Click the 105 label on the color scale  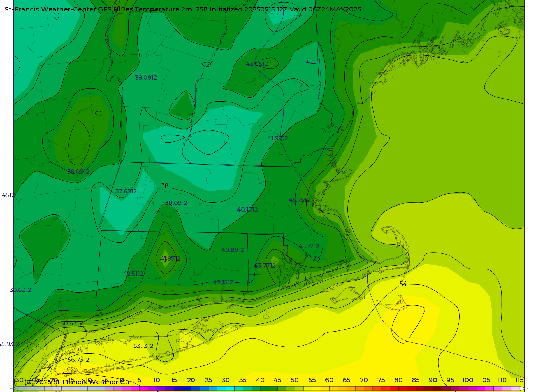[x=485, y=380]
